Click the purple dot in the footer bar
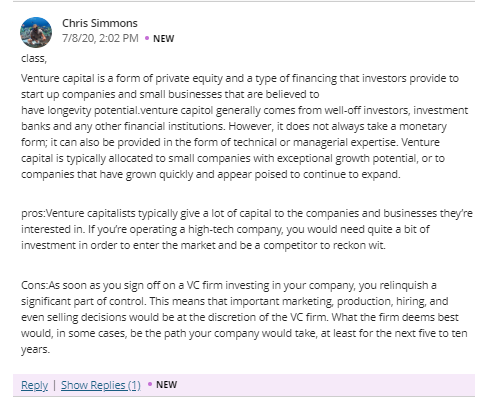Viewport: 490px width, 411px height. coord(150,384)
